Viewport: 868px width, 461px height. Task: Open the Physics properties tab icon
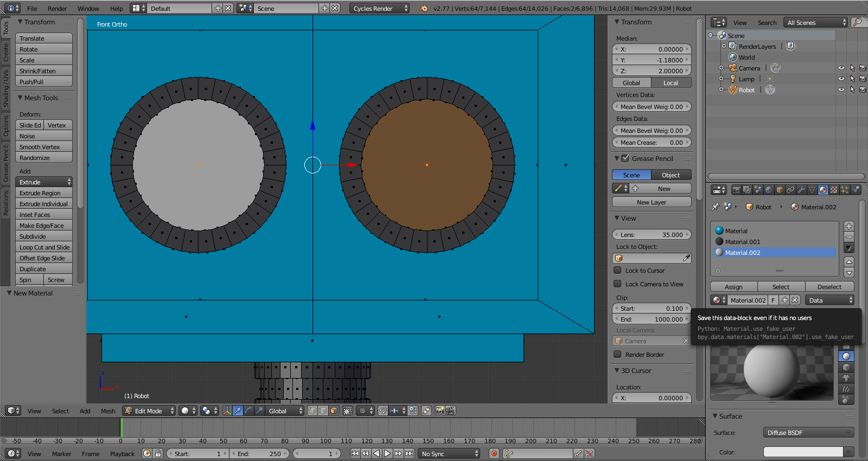pos(856,190)
